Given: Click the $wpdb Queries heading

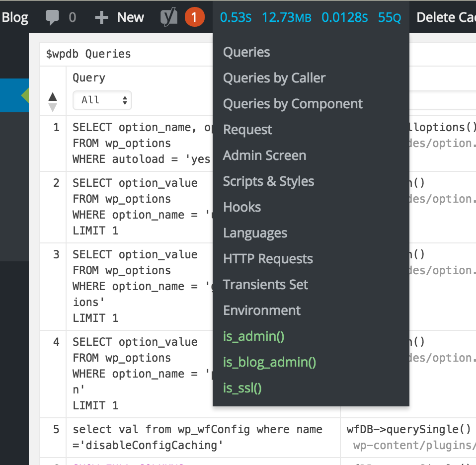Looking at the screenshot, I should click(x=88, y=54).
